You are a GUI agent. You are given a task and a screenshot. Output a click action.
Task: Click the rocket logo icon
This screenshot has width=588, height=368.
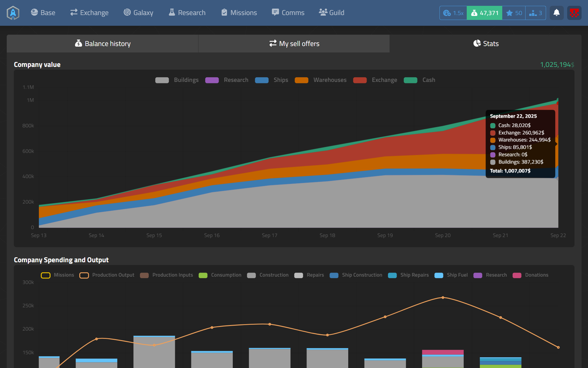click(x=13, y=13)
